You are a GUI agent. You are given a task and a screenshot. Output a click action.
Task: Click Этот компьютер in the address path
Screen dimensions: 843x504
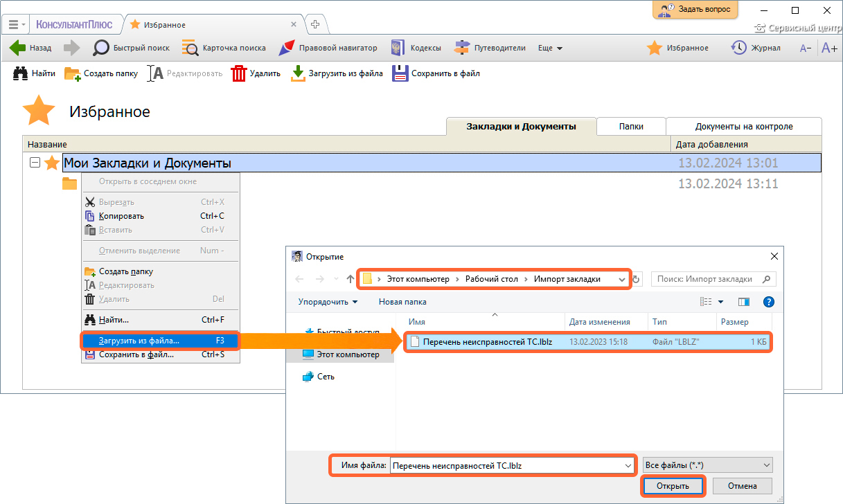418,279
